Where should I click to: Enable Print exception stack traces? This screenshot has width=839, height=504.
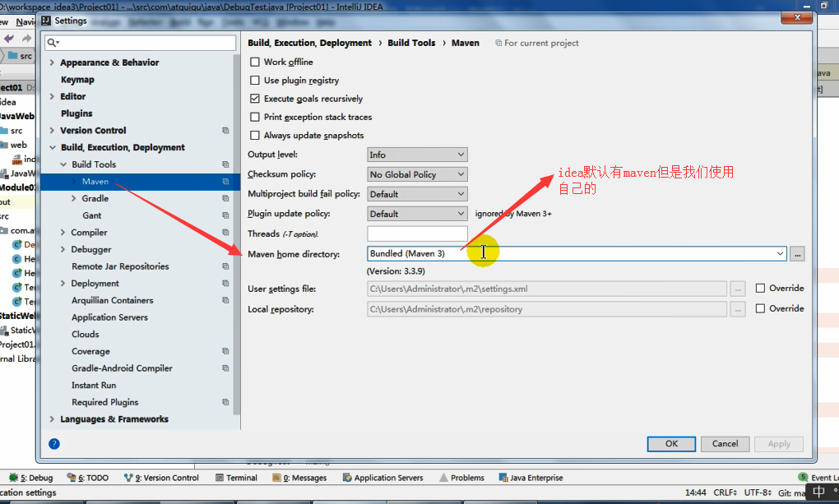(255, 117)
